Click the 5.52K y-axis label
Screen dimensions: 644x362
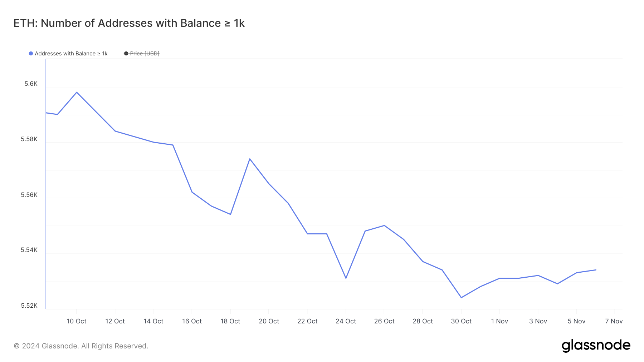(29, 306)
